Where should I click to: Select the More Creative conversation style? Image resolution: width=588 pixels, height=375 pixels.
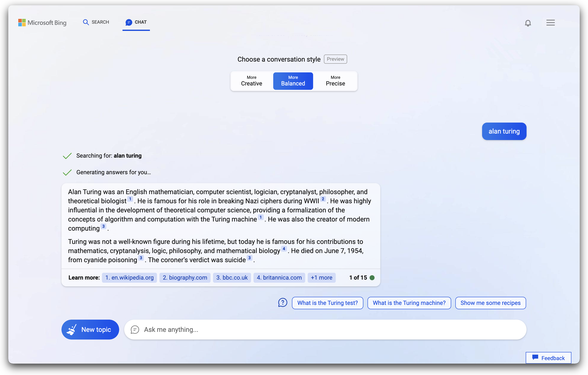pos(251,81)
